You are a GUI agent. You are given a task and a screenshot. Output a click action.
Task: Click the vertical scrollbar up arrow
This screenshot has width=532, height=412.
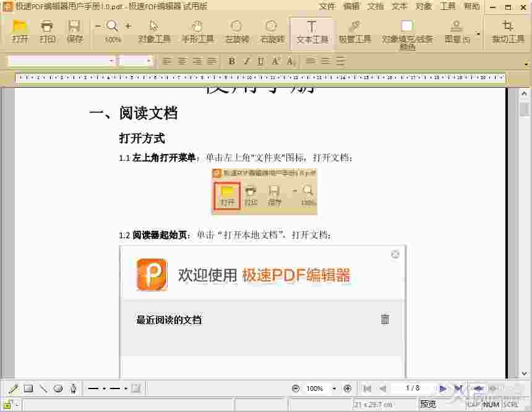click(x=524, y=93)
